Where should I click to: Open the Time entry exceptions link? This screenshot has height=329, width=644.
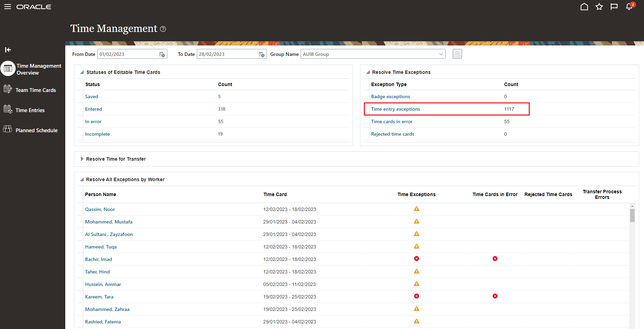coord(395,109)
